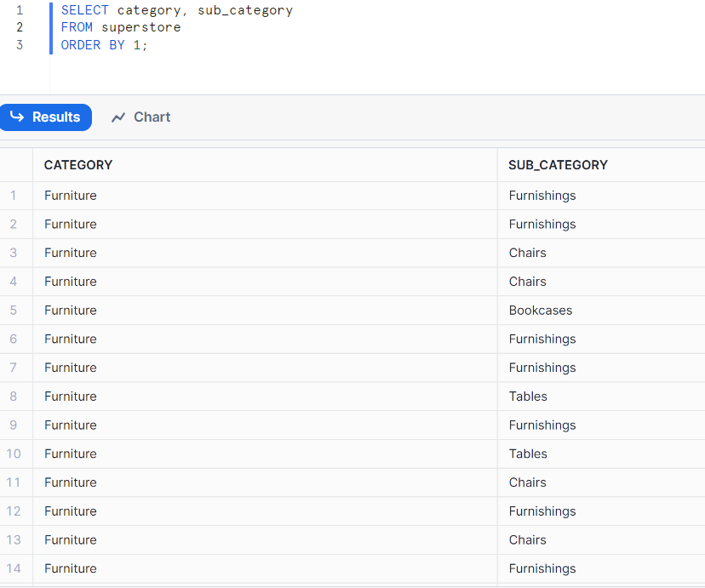Select row number 1
This screenshot has height=588, width=705.
14,196
